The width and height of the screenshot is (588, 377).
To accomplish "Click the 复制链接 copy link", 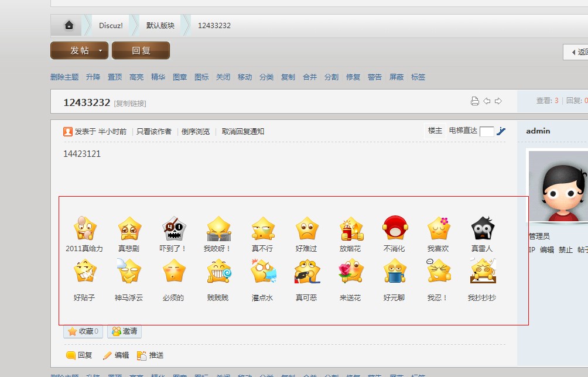I will pyautogui.click(x=130, y=104).
